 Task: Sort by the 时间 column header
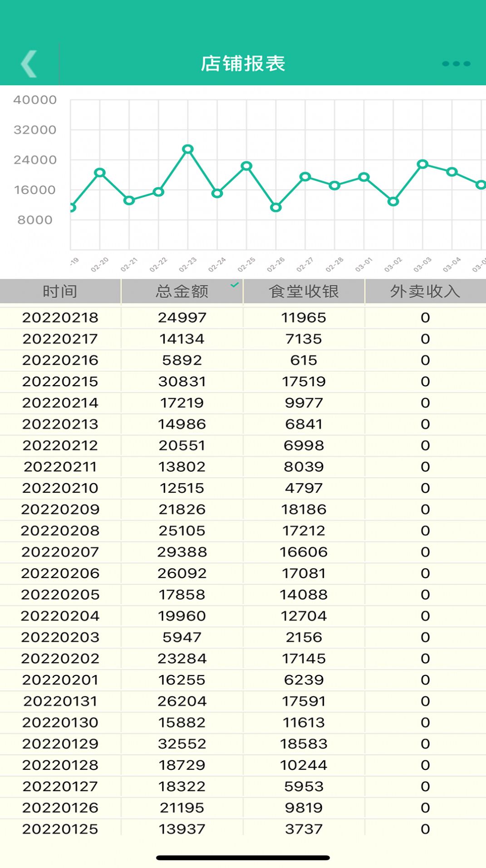pyautogui.click(x=60, y=291)
